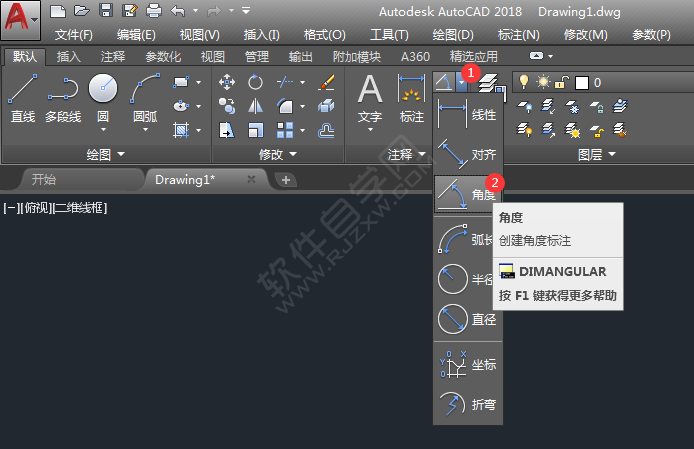Select the Rotate tool
This screenshot has height=449, width=694.
pyautogui.click(x=255, y=82)
